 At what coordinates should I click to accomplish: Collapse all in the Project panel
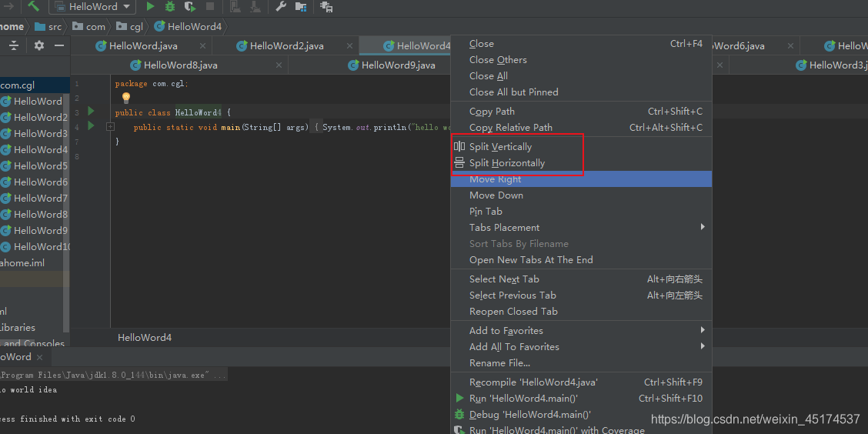14,45
